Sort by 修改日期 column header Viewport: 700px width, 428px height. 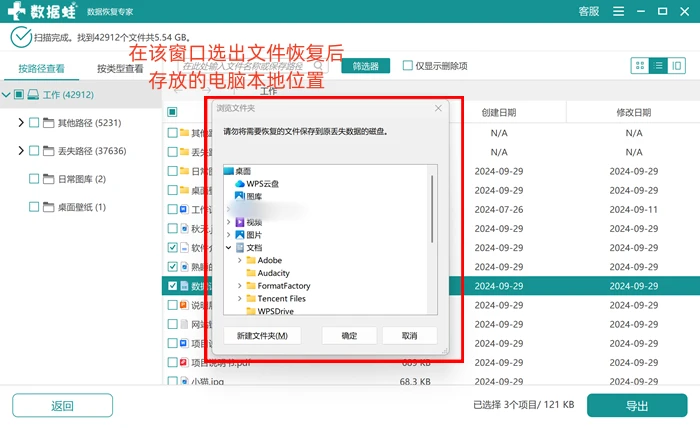[633, 112]
